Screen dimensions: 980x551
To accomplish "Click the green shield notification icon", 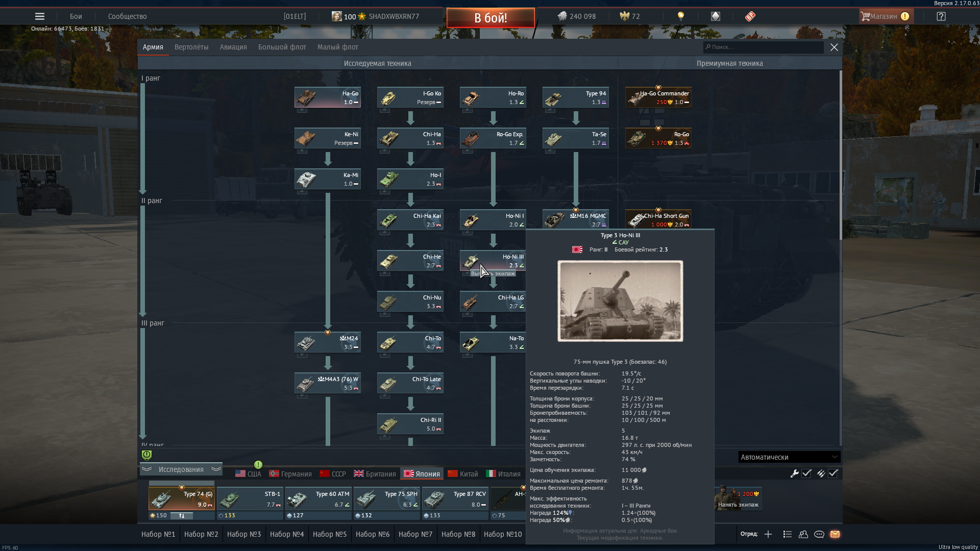I will pyautogui.click(x=146, y=455).
